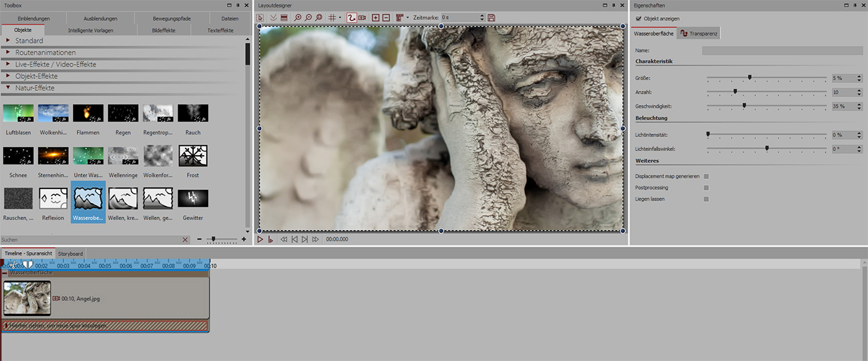Click the save disk icon beside Zeitmarke

click(x=492, y=17)
